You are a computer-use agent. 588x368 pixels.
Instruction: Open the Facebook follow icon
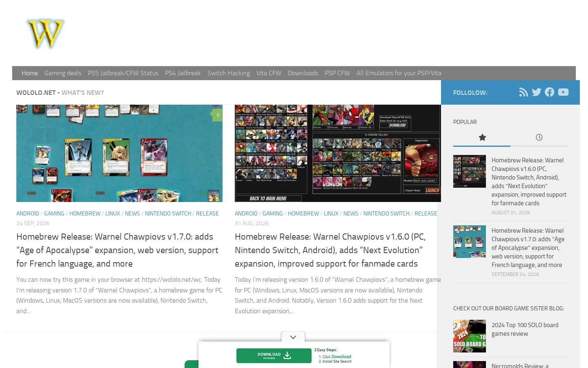pyautogui.click(x=550, y=92)
